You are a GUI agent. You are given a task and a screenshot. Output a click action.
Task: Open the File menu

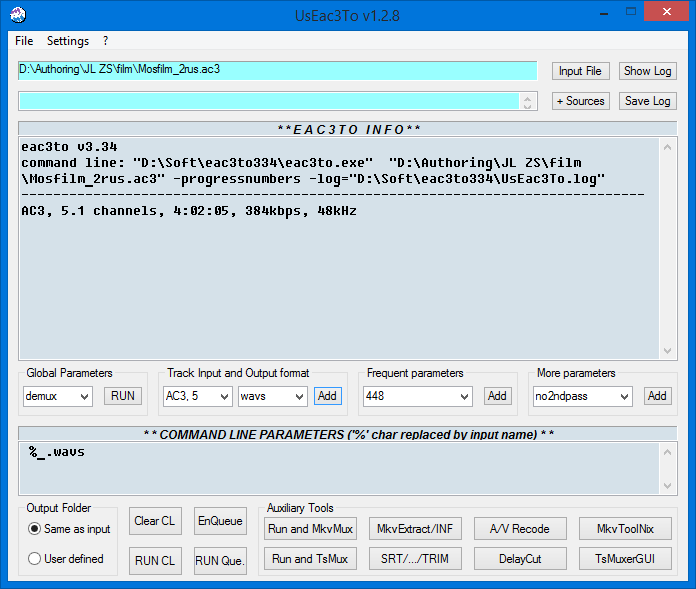pos(24,41)
